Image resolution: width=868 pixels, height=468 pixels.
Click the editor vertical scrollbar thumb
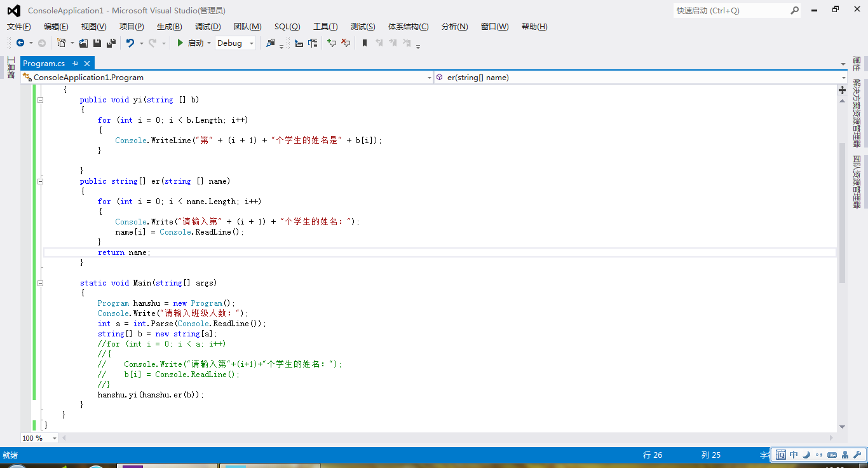click(842, 213)
